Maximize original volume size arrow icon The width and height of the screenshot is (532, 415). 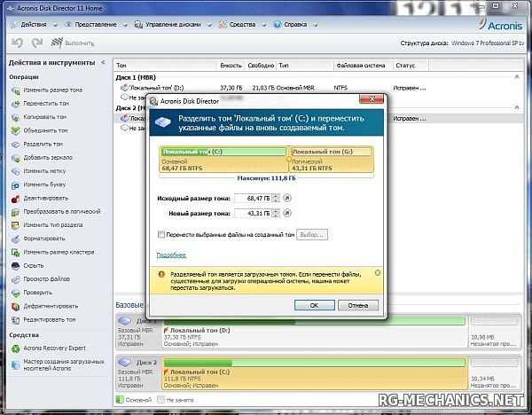click(287, 198)
